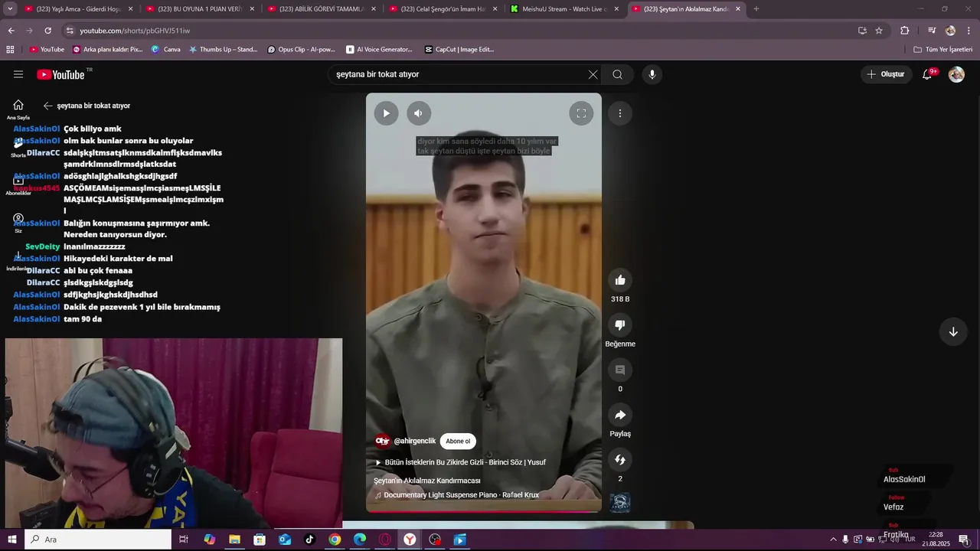Open the CapCut | Image Edit bookmark
This screenshot has width=980, height=551.
click(x=459, y=50)
